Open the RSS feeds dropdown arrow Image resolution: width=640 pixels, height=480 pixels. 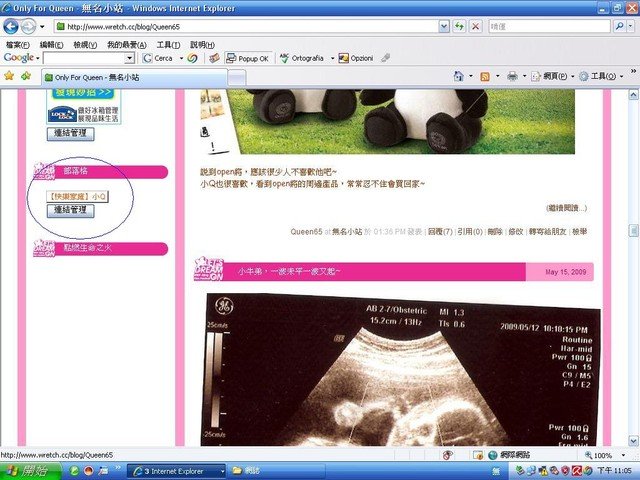(498, 76)
